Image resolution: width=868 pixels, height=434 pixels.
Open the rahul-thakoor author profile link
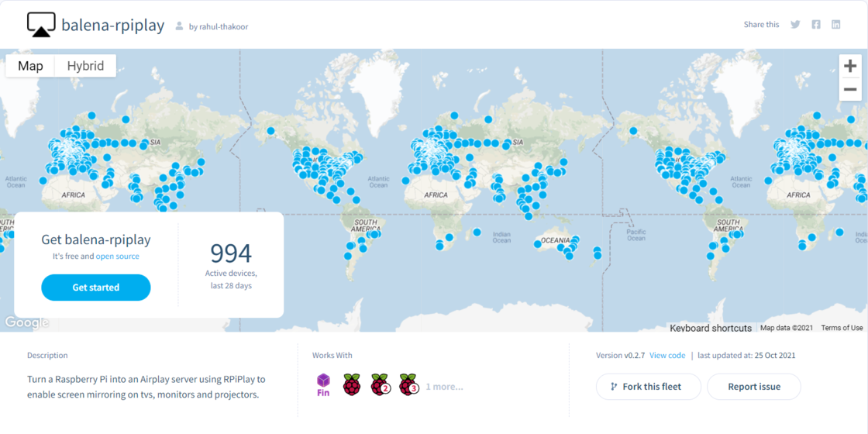[x=223, y=26]
